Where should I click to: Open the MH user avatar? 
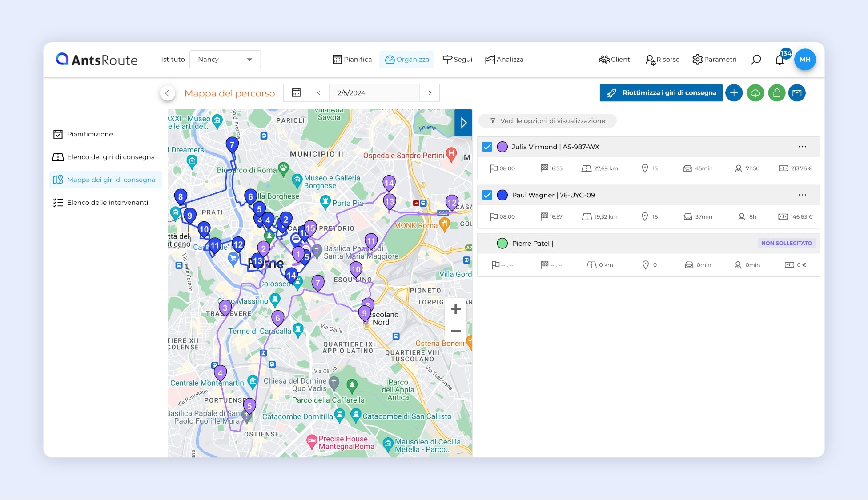tap(804, 60)
